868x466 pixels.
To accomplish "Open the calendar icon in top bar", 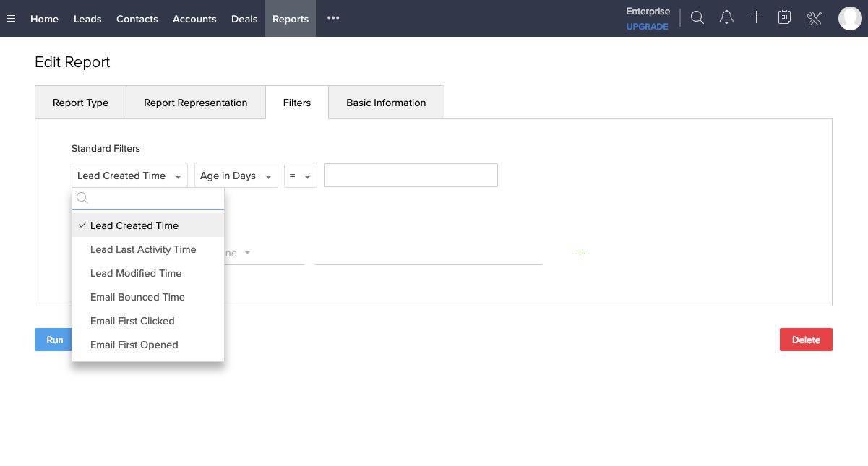I will pyautogui.click(x=784, y=17).
